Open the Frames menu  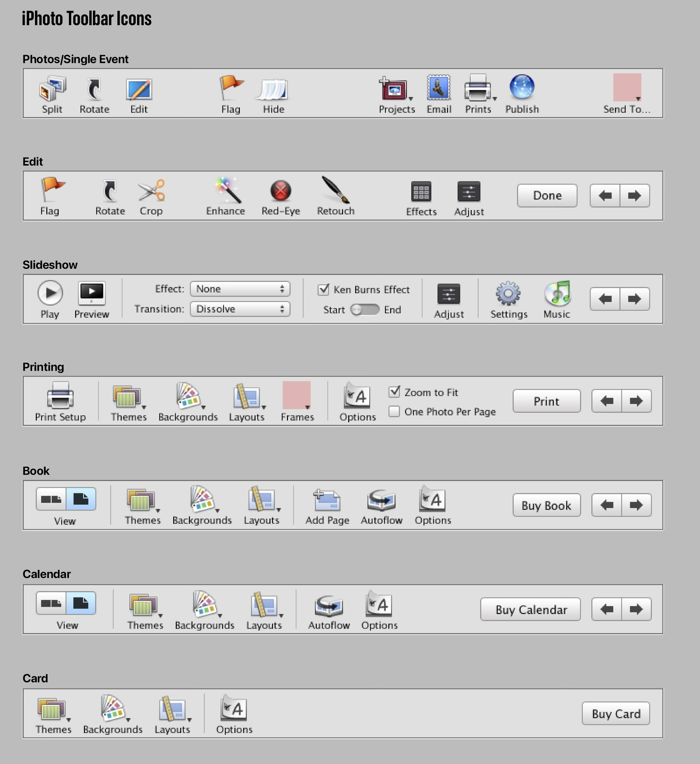pyautogui.click(x=297, y=395)
